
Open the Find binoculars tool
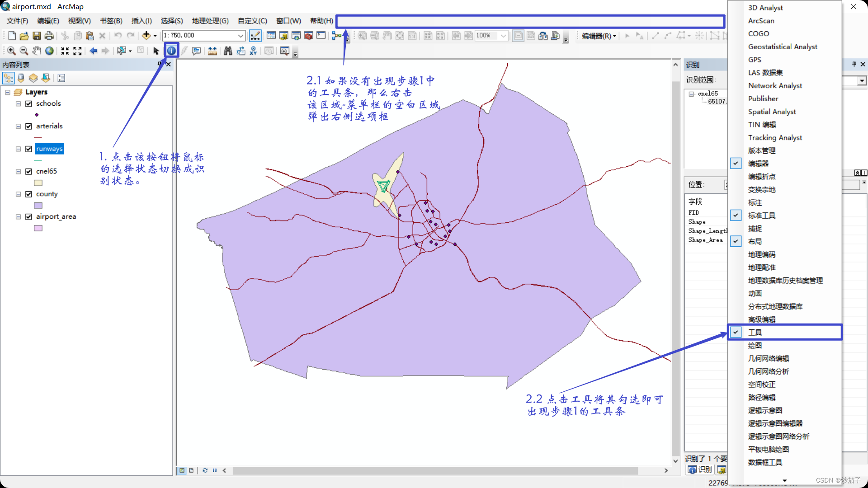pyautogui.click(x=228, y=51)
